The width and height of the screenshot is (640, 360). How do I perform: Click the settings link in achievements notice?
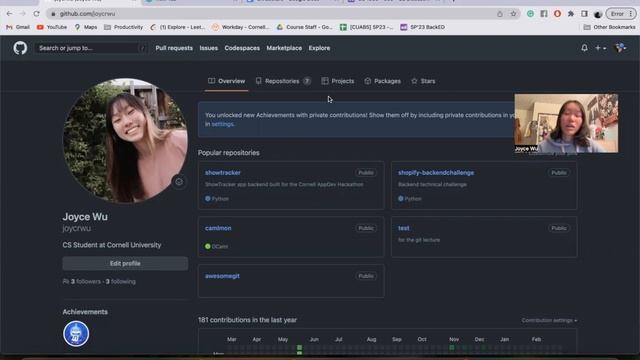point(222,124)
